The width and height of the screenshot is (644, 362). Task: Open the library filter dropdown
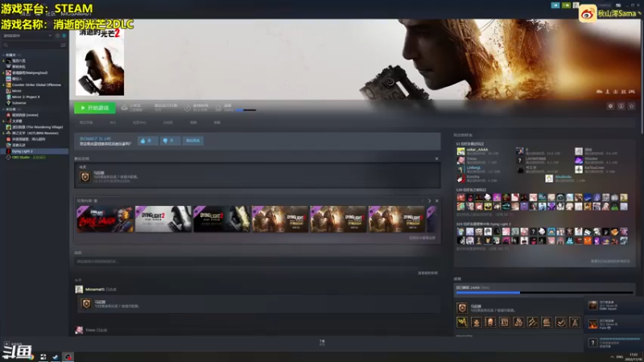(x=50, y=35)
